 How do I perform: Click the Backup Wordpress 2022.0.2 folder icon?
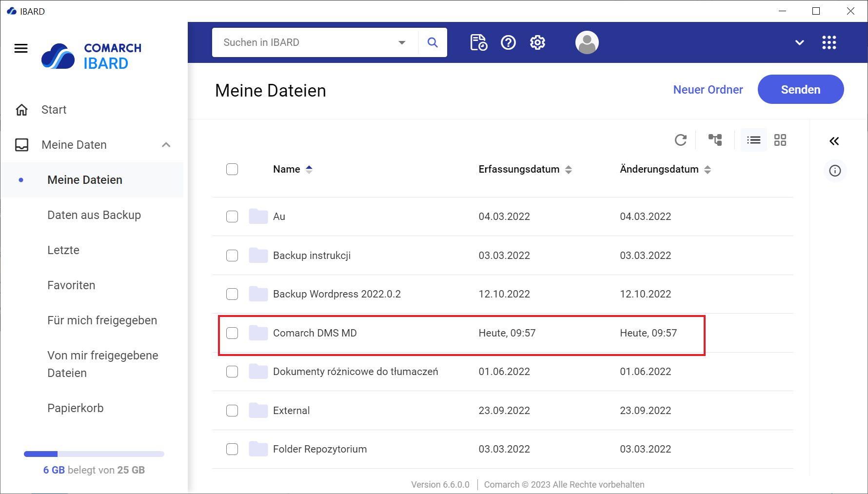click(x=258, y=294)
